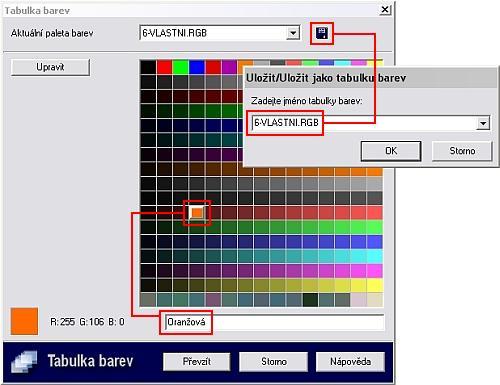The height and width of the screenshot is (385, 500).
Task: Click the Převzít button
Action: [197, 362]
